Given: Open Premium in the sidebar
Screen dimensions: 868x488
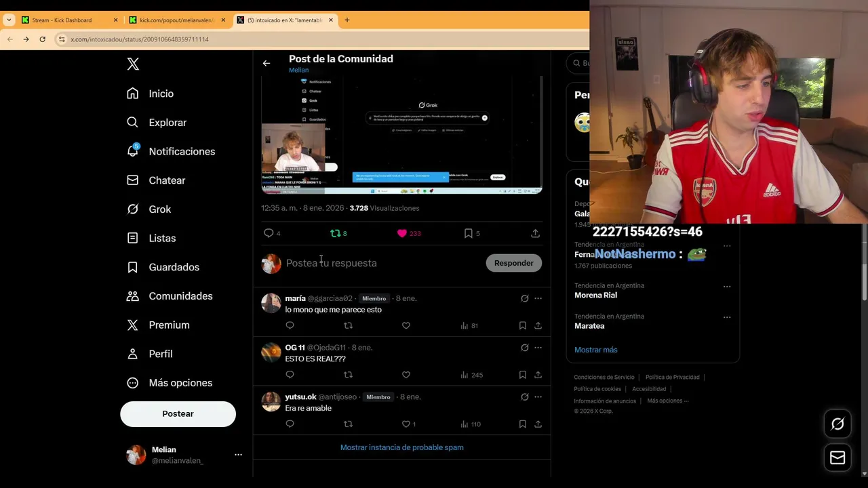Looking at the screenshot, I should (158, 325).
